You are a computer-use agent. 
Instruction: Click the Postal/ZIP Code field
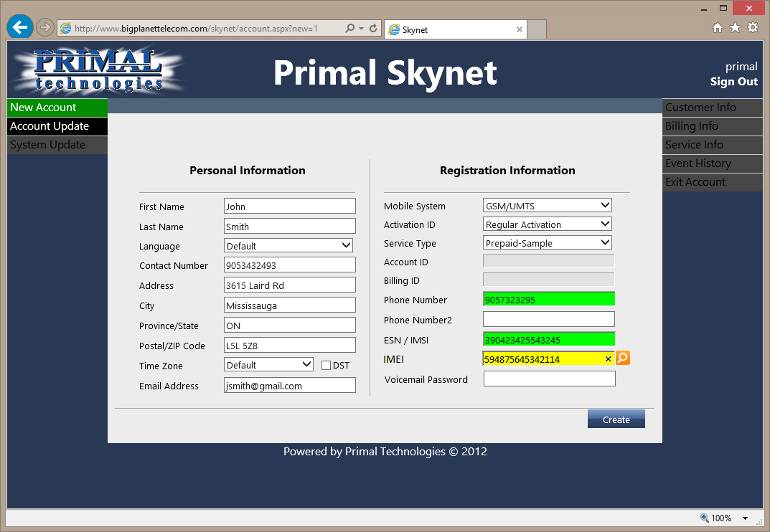290,346
